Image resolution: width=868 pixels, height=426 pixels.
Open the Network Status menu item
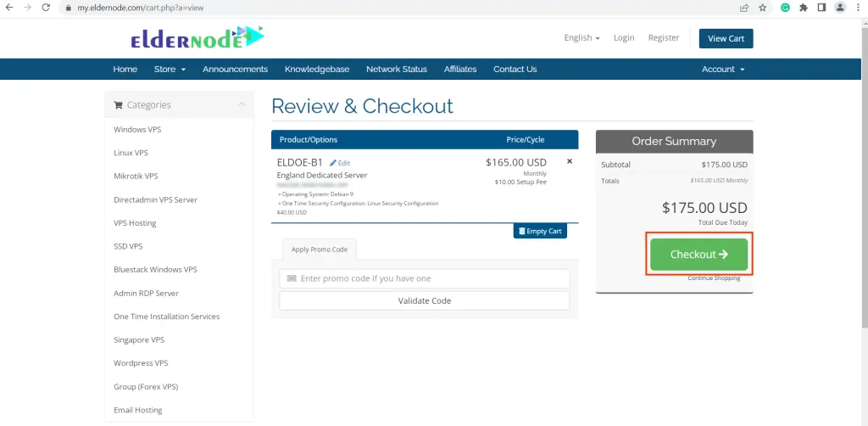tap(397, 70)
